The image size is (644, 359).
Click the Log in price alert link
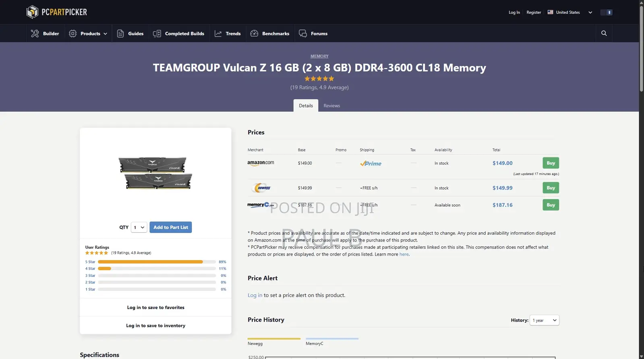click(255, 295)
